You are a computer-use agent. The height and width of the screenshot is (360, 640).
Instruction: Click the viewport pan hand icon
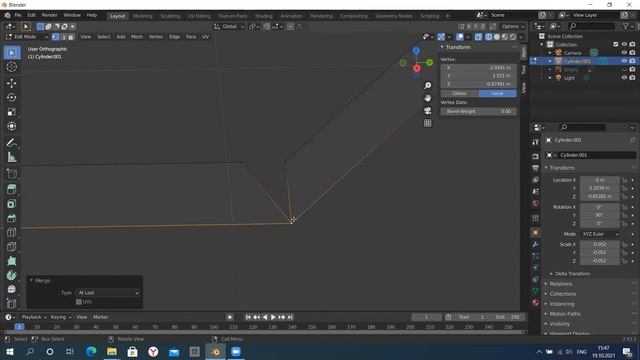[x=427, y=98]
